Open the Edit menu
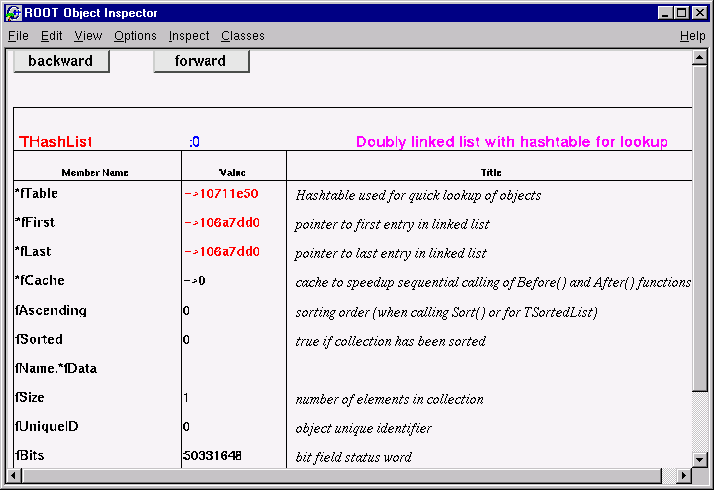The height and width of the screenshot is (490, 714). 51,36
